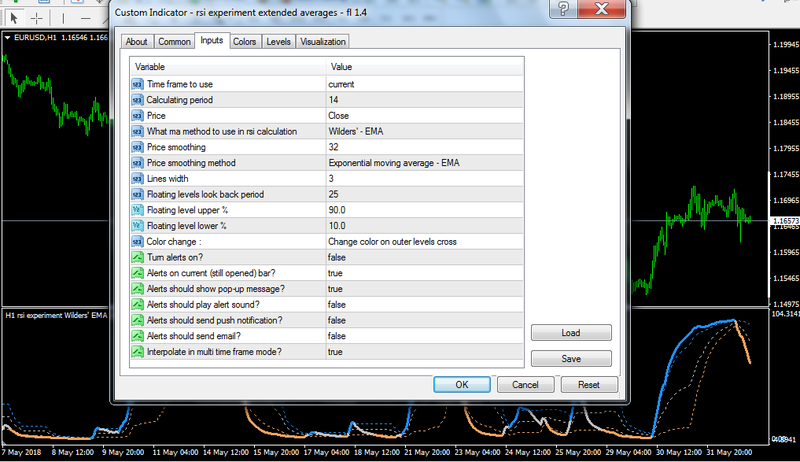Click EURUSD,H1 chart title dropdown arrow
800x462 pixels.
point(8,37)
